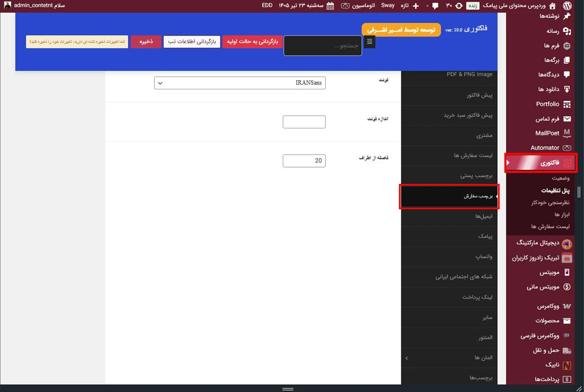Open شبکه های اجتماعی ایرانی tab
The width and height of the screenshot is (584, 392).
tap(449, 277)
